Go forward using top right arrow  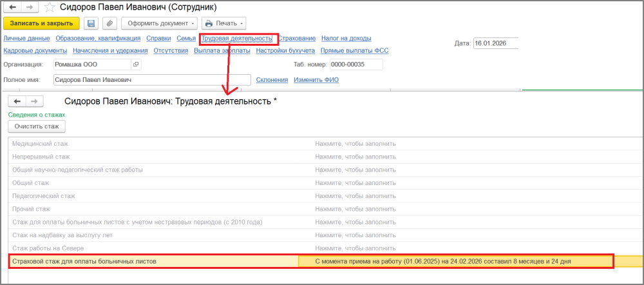click(30, 8)
